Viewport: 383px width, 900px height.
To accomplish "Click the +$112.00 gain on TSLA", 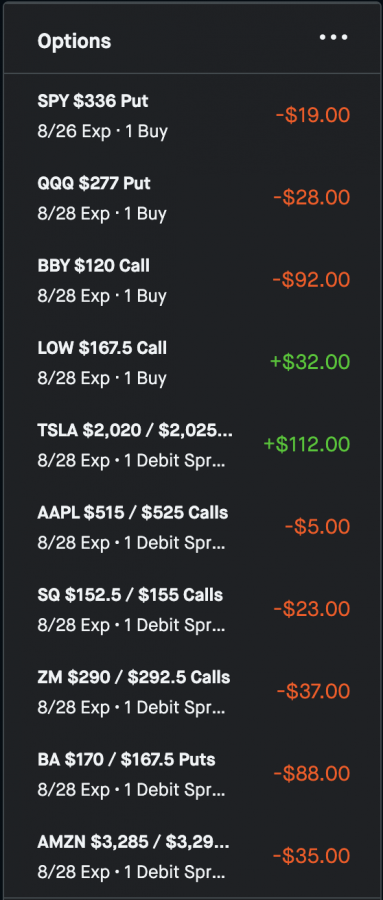I will tap(307, 444).
